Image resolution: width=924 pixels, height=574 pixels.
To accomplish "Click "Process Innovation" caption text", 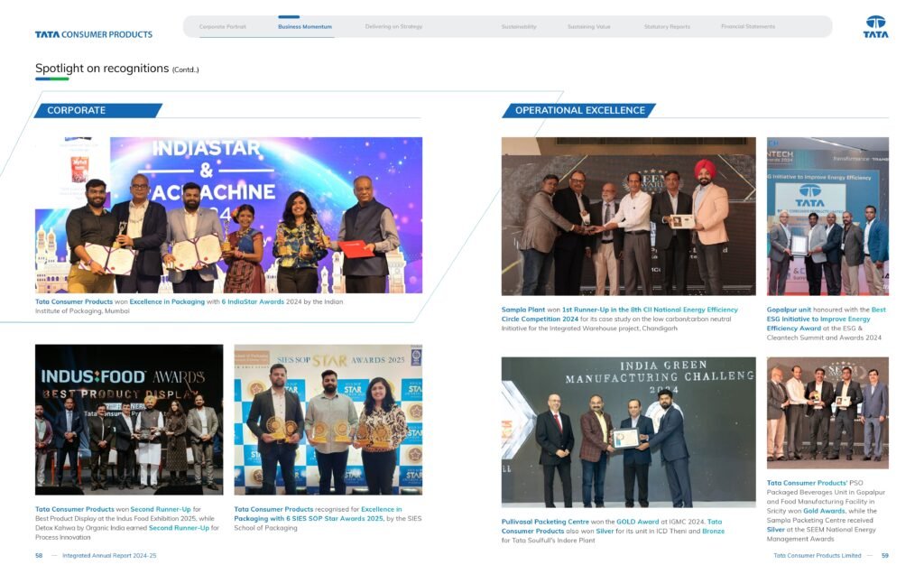I will click(63, 538).
